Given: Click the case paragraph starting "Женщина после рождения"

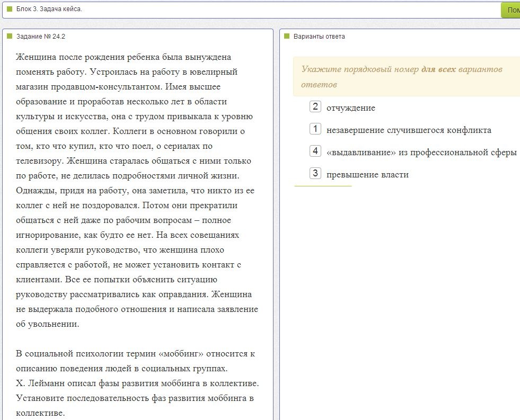Looking at the screenshot, I should pyautogui.click(x=137, y=191).
